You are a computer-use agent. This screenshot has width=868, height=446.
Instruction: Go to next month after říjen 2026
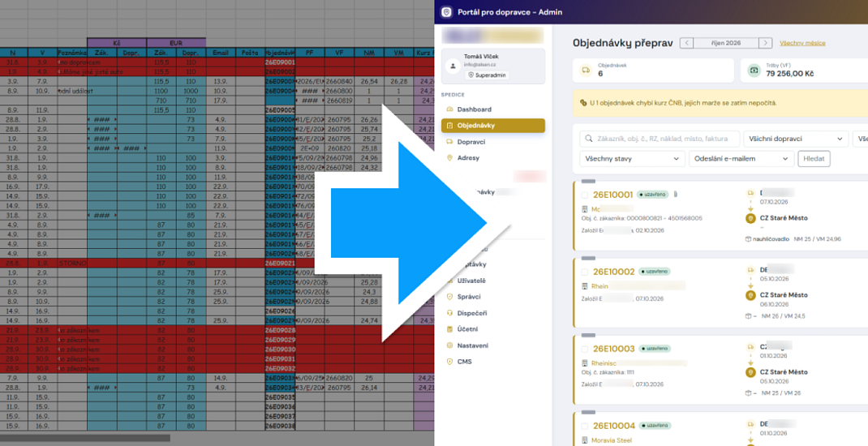(766, 43)
